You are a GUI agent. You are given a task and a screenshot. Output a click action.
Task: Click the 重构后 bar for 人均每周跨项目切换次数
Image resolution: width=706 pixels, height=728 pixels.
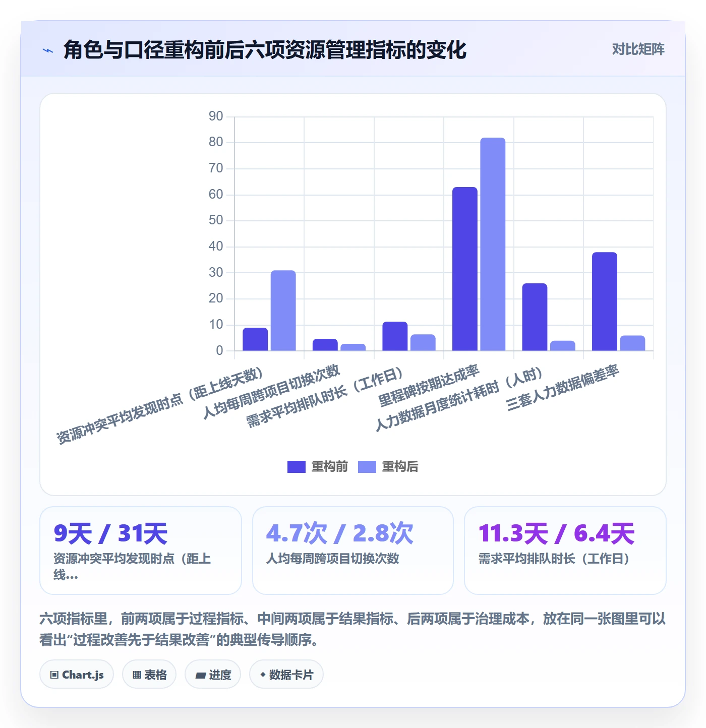tap(353, 347)
